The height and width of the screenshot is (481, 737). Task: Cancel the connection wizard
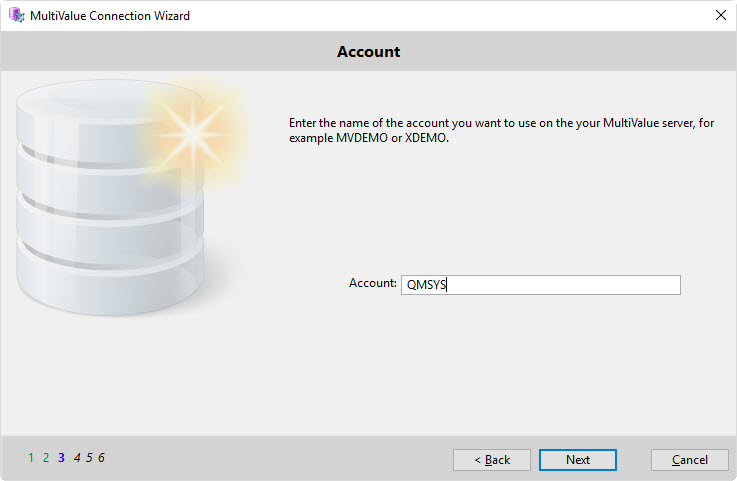(690, 459)
